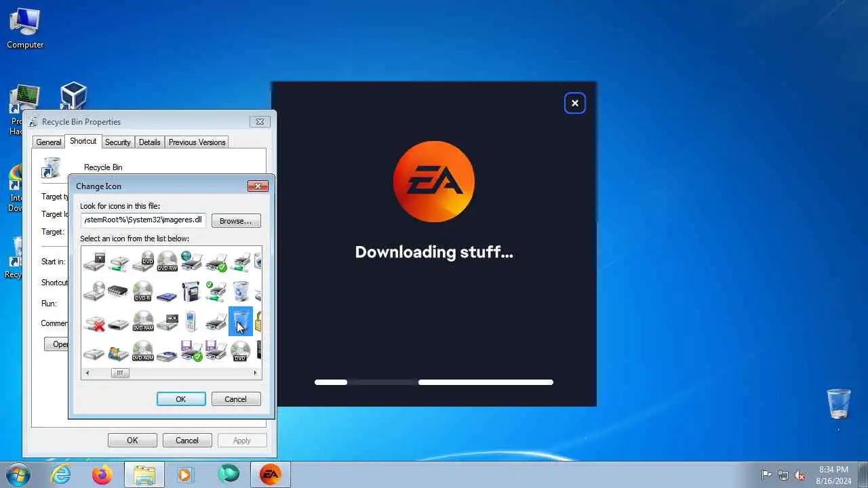Screen dimensions: 868x488
Task: Choose the camcorder icon
Action: click(x=192, y=292)
